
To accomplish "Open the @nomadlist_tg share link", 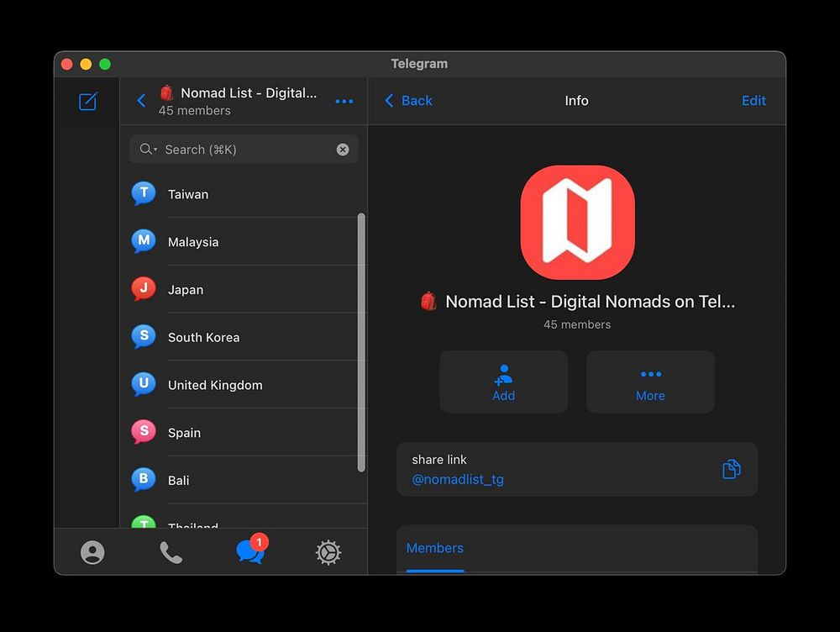I will click(458, 479).
